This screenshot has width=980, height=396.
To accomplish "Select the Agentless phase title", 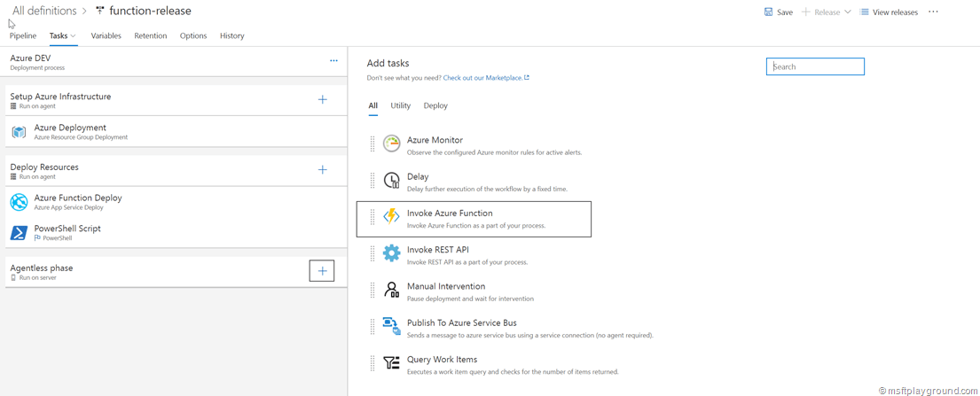I will (x=42, y=268).
